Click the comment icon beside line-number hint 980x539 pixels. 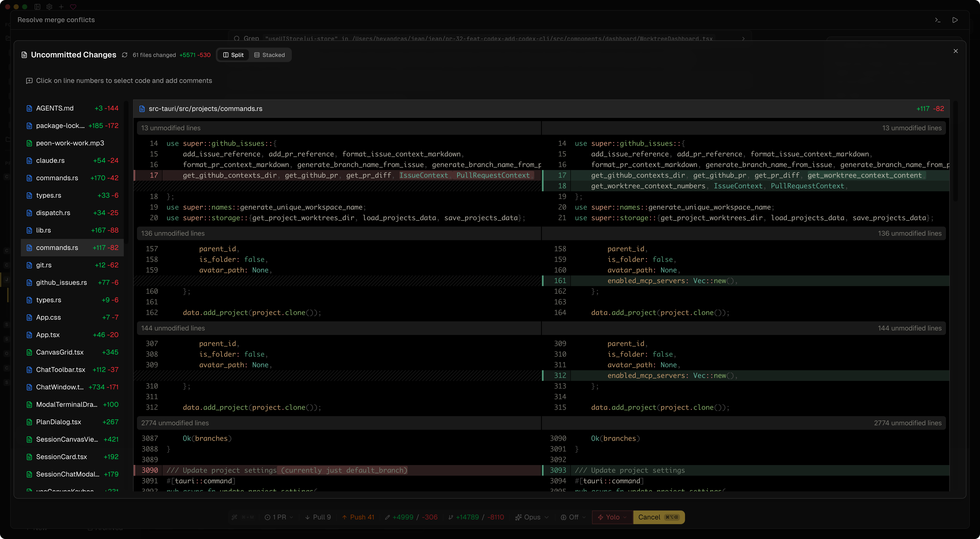click(29, 81)
